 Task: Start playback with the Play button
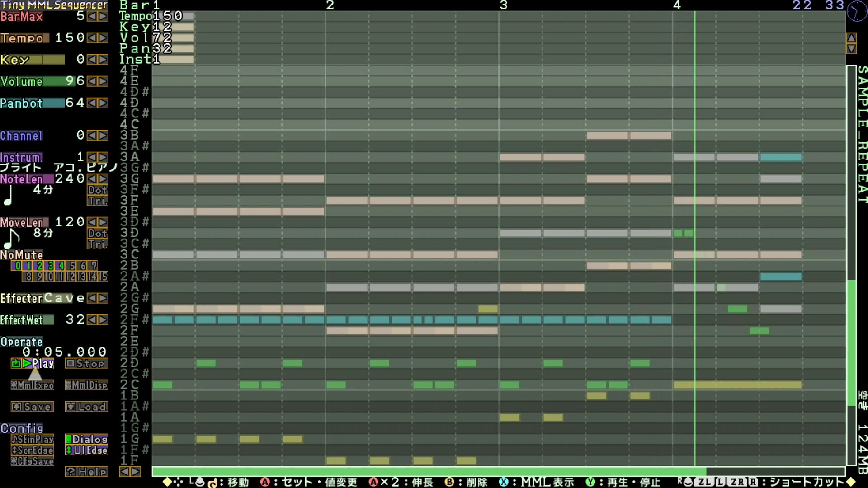coord(33,363)
